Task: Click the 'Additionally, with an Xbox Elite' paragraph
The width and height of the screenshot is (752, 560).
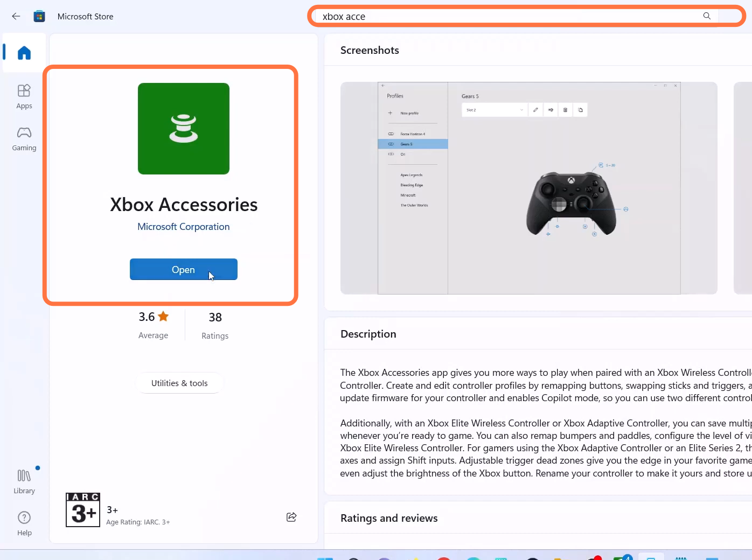Action: tap(546, 448)
